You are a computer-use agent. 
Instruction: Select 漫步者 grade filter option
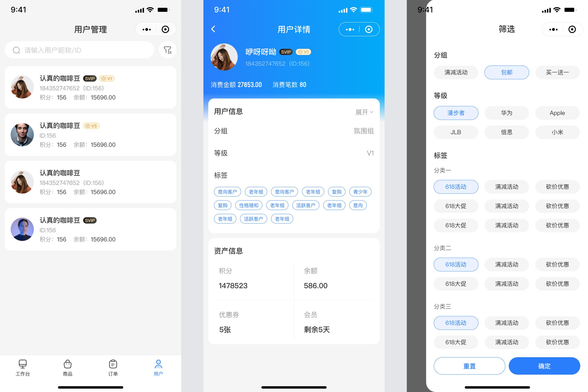tap(456, 113)
